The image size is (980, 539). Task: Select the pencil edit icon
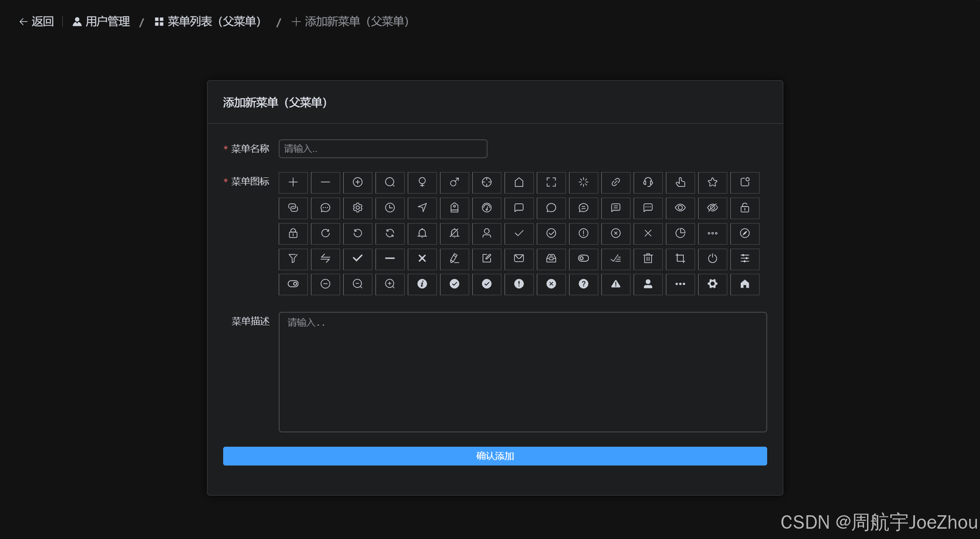click(x=454, y=259)
